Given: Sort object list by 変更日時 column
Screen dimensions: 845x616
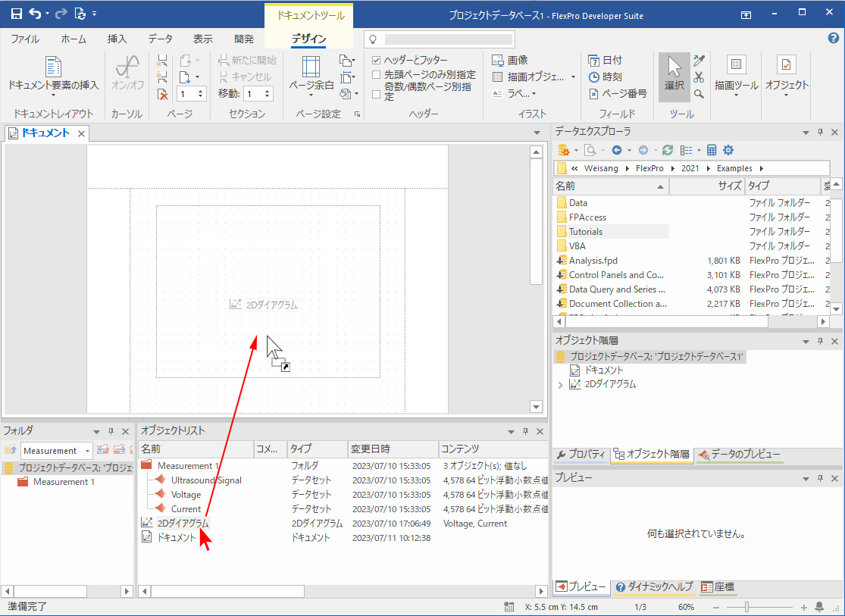Looking at the screenshot, I should tap(393, 449).
